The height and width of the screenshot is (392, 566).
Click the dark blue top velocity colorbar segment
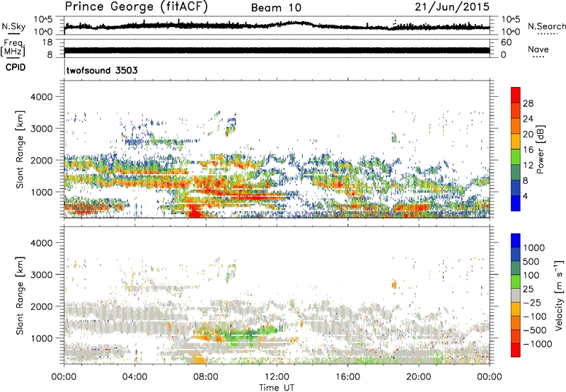point(516,241)
